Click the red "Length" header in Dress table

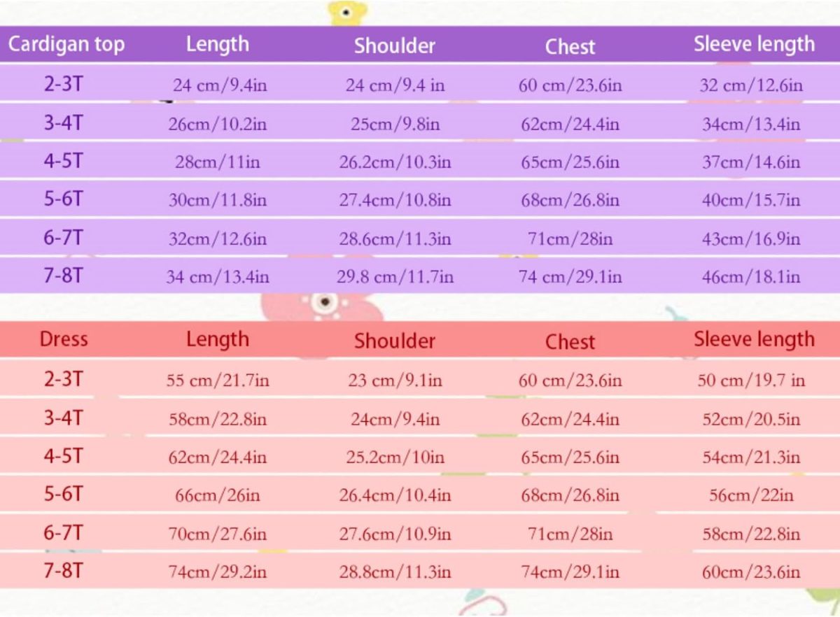click(x=217, y=340)
